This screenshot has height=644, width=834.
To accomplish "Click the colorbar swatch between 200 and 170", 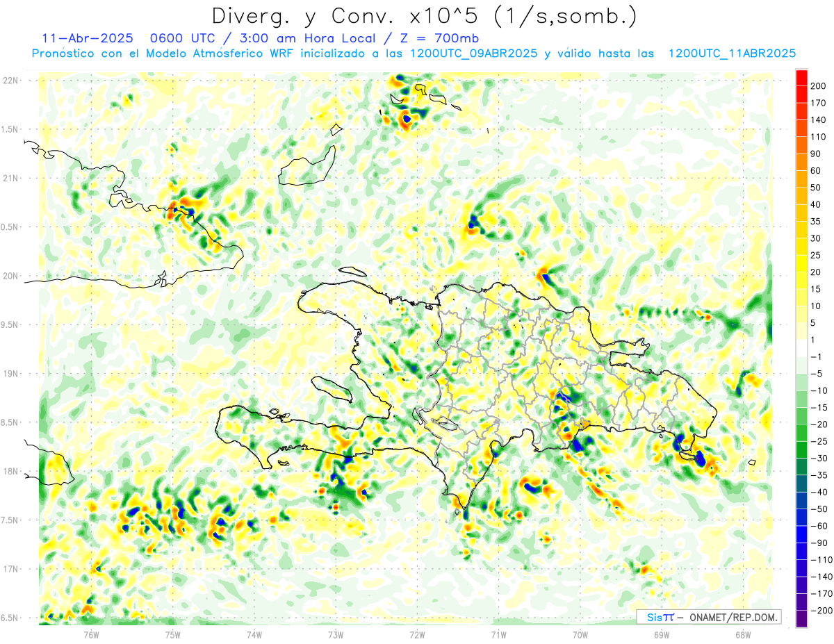I will tap(801, 95).
